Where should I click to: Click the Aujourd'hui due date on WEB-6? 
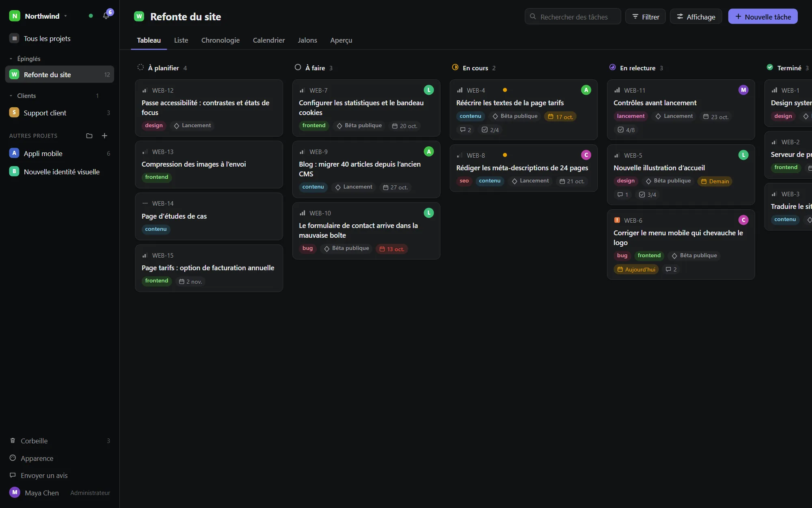point(636,269)
